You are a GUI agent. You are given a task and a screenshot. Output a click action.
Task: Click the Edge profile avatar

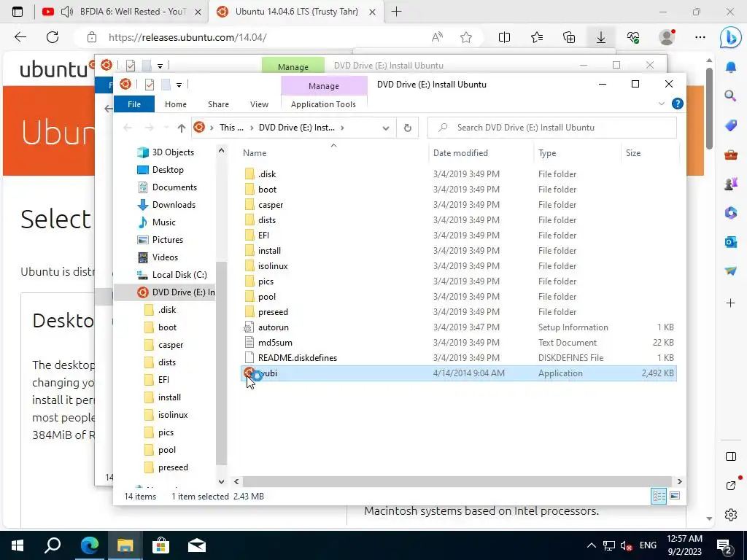click(x=667, y=37)
